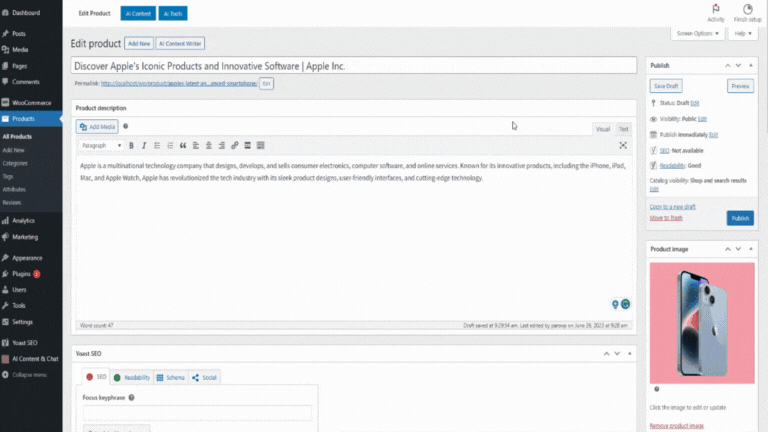
Task: Click the Save Draft button
Action: (x=666, y=86)
